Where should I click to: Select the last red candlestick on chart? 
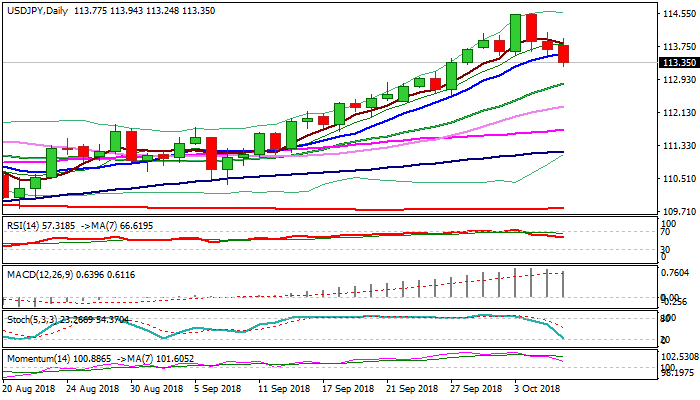click(x=564, y=53)
